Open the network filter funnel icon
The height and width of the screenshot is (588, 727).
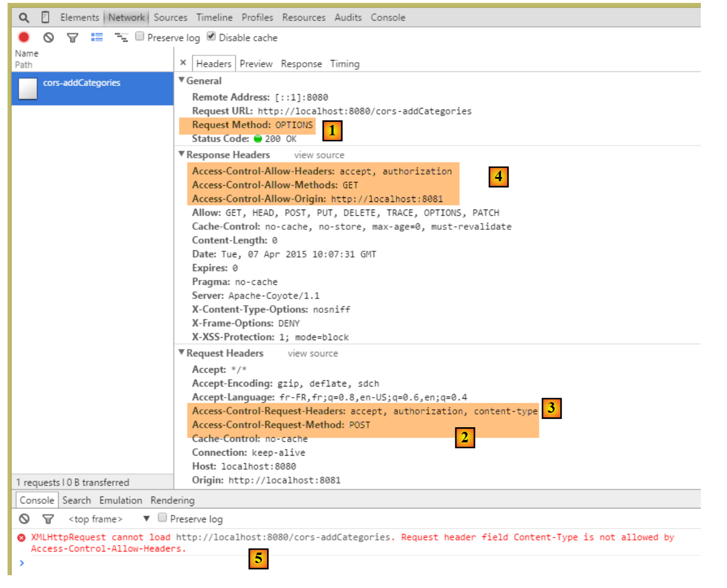(x=73, y=38)
